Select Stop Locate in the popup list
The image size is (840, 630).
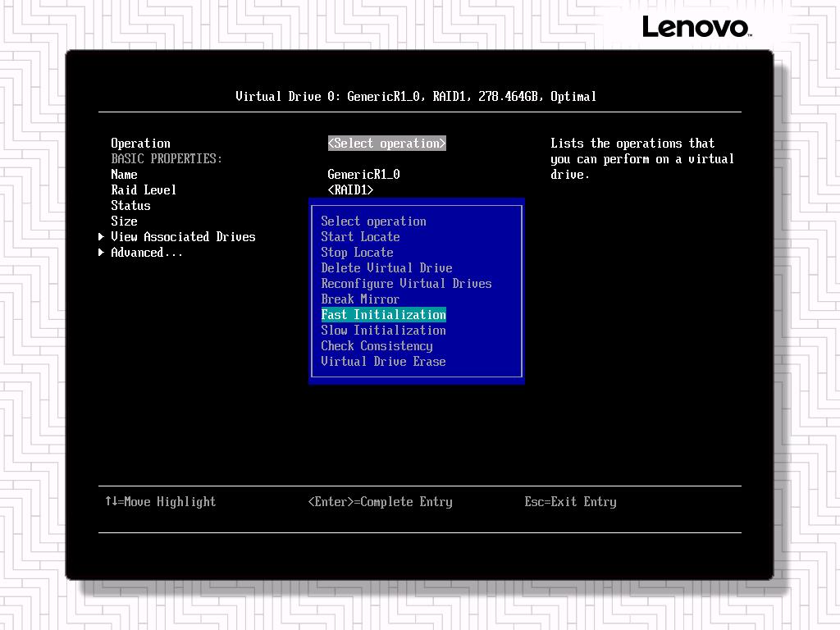pyautogui.click(x=357, y=253)
